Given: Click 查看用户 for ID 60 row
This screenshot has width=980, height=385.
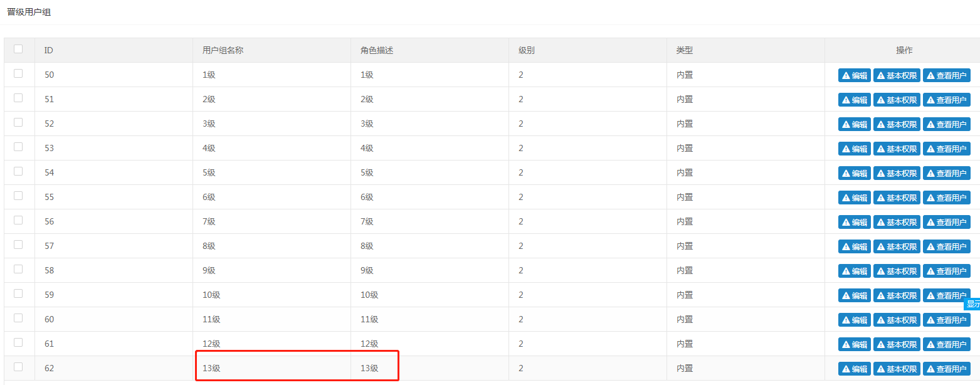Looking at the screenshot, I should (946, 320).
